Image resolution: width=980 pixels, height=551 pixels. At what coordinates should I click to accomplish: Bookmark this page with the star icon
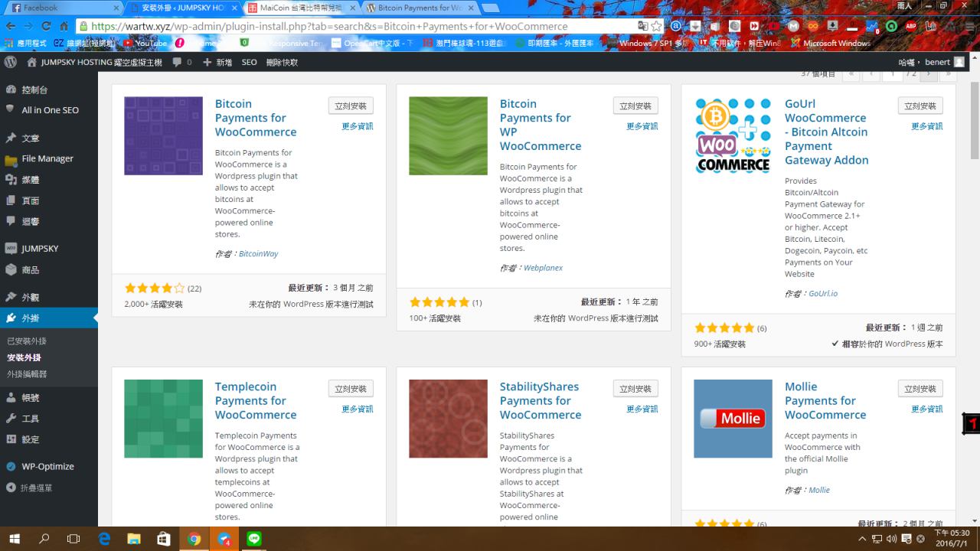point(656,26)
